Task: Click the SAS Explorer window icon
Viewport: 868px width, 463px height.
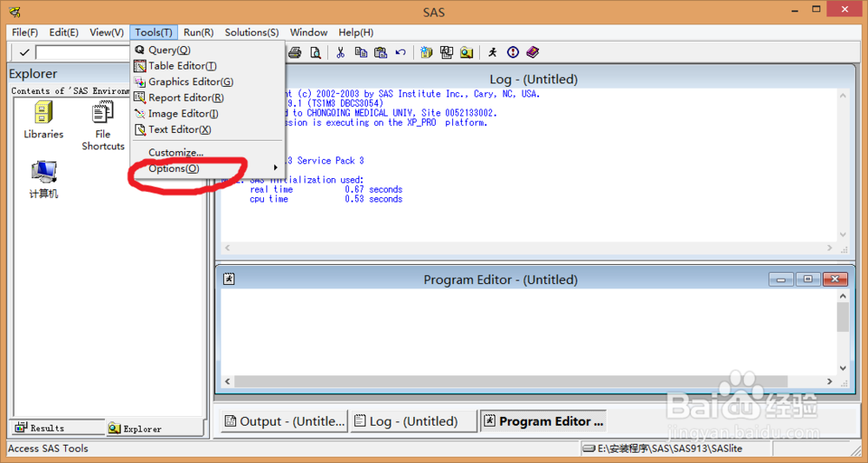Action: 446,53
